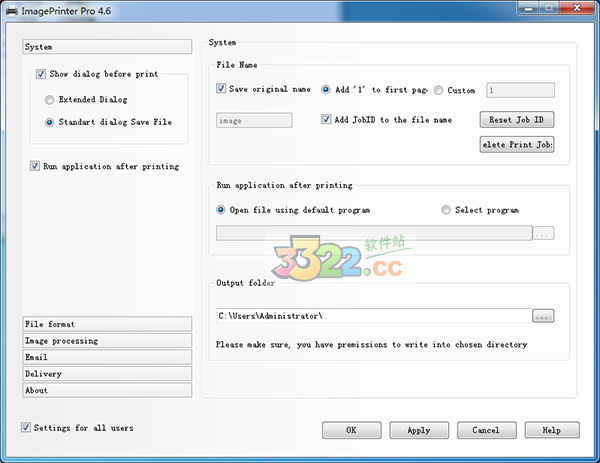600x463 pixels.
Task: Select Extended Dialog radio option
Action: coord(49,100)
